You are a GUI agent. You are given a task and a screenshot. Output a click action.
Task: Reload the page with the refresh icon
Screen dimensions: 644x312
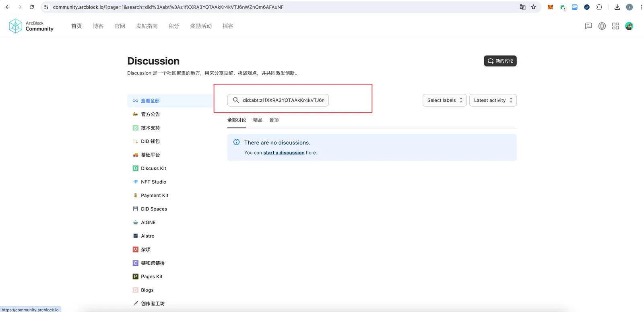[x=32, y=7]
